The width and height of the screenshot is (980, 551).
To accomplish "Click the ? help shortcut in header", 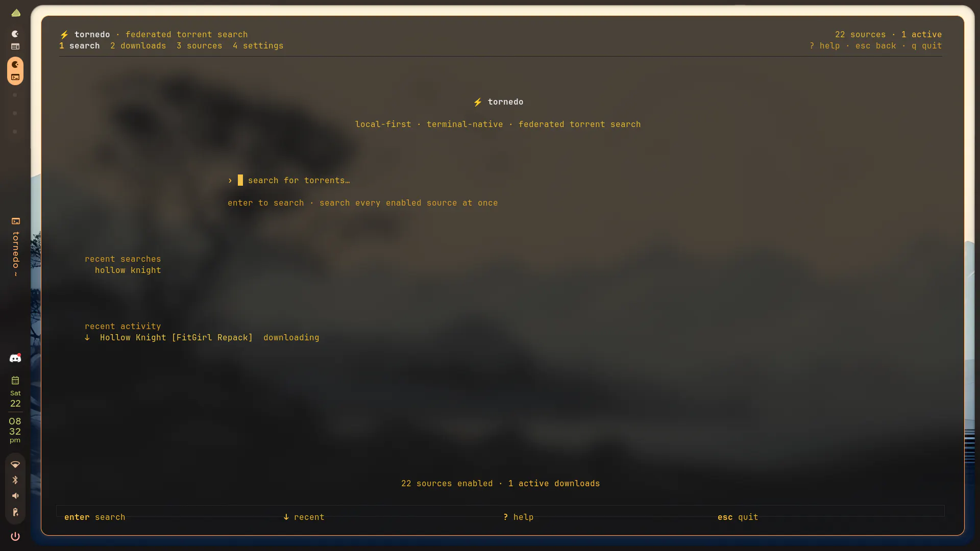I will click(x=825, y=46).
